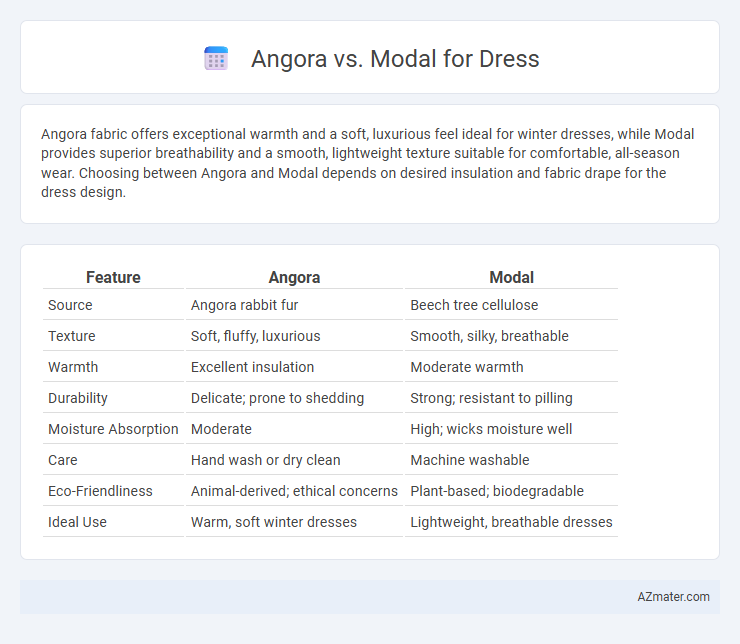Click the heading 'Angora vs. Modal for Dress'
The image size is (740, 644).
(395, 59)
